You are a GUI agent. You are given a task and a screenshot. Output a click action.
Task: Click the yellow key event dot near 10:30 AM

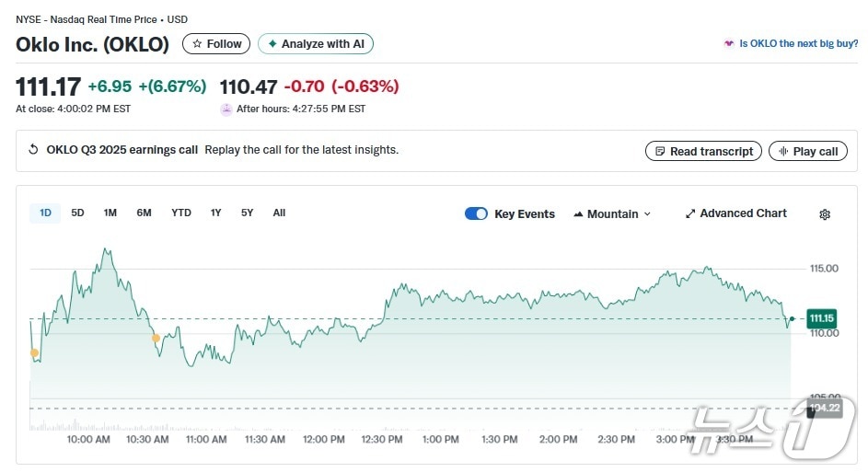pyautogui.click(x=156, y=339)
